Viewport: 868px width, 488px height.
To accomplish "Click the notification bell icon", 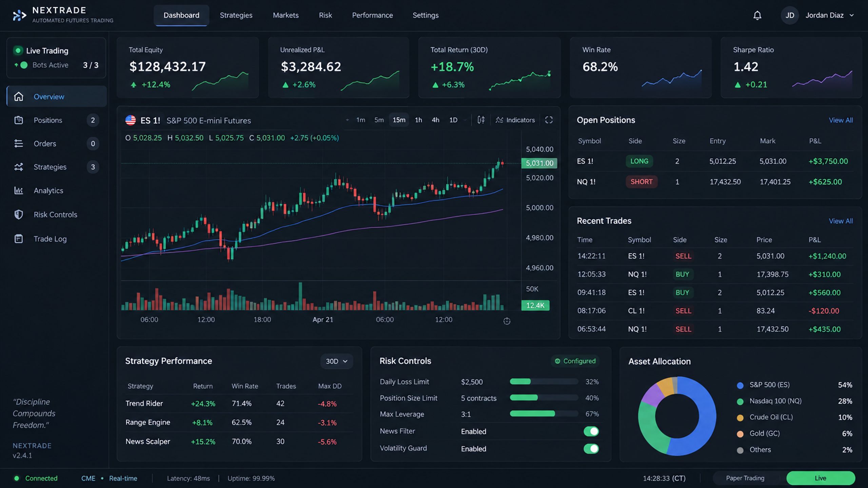I will tap(757, 16).
